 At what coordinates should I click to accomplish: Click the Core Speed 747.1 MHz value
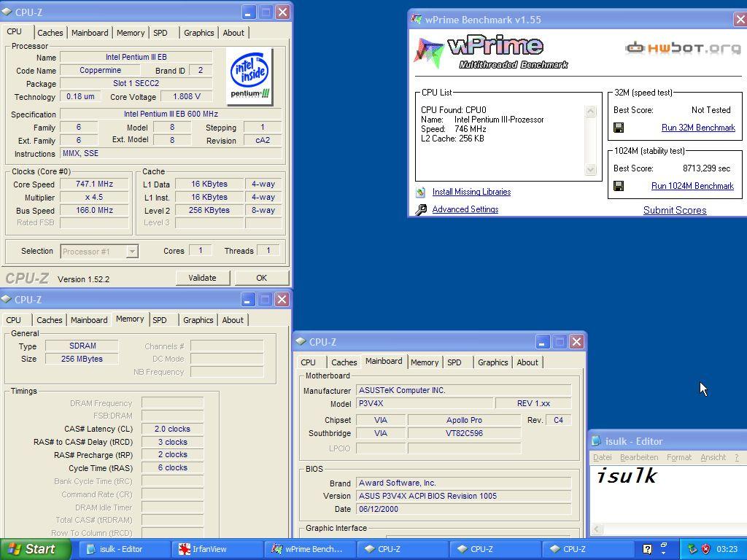click(x=94, y=184)
